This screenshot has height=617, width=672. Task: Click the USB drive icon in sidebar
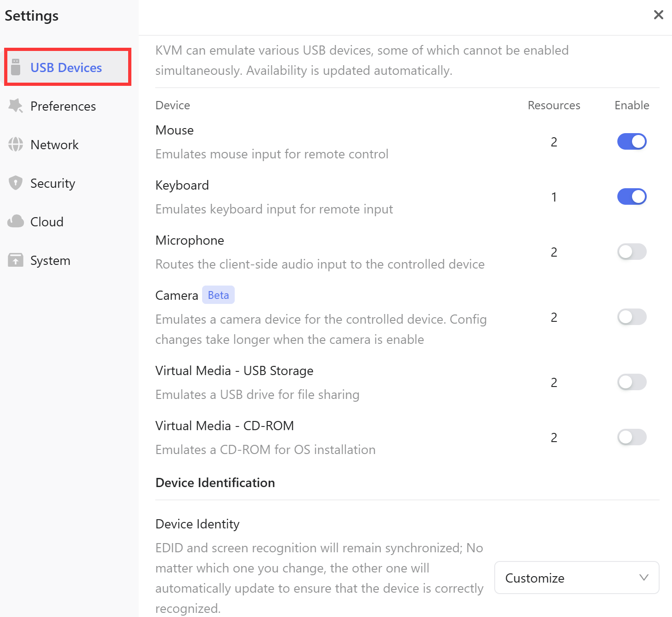(x=16, y=67)
